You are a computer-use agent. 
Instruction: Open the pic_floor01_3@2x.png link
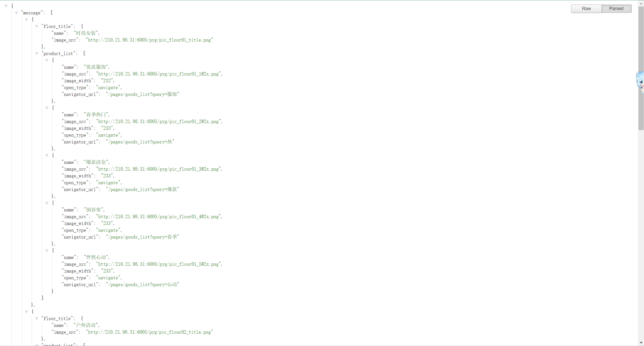(158, 169)
